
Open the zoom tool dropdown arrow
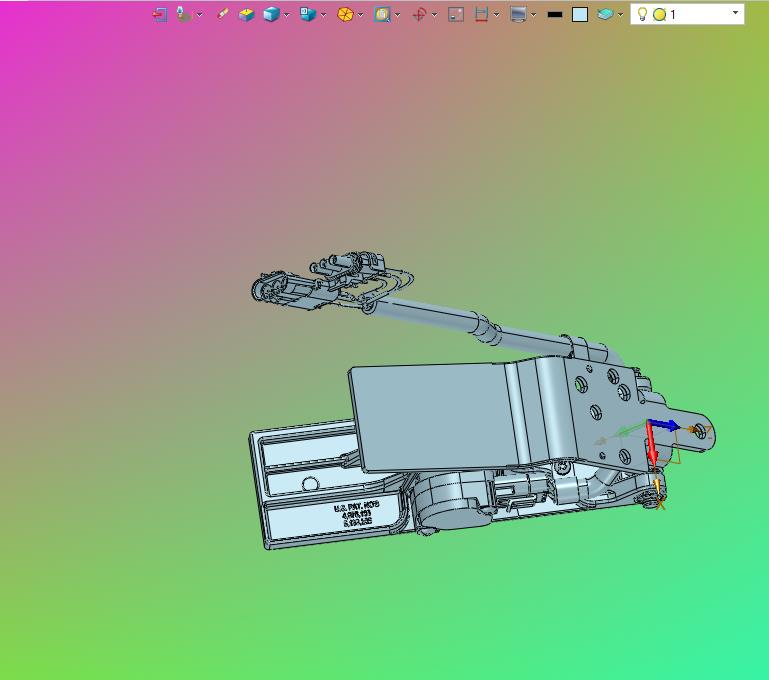pos(397,15)
